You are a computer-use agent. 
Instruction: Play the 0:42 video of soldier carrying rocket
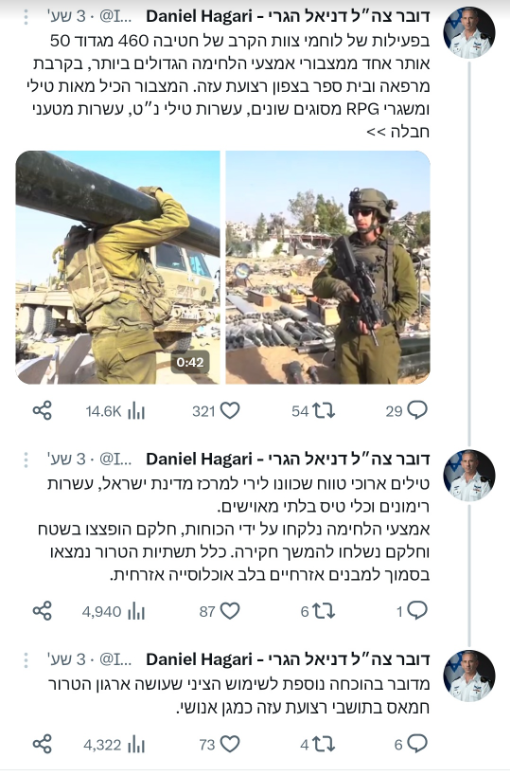click(x=118, y=267)
